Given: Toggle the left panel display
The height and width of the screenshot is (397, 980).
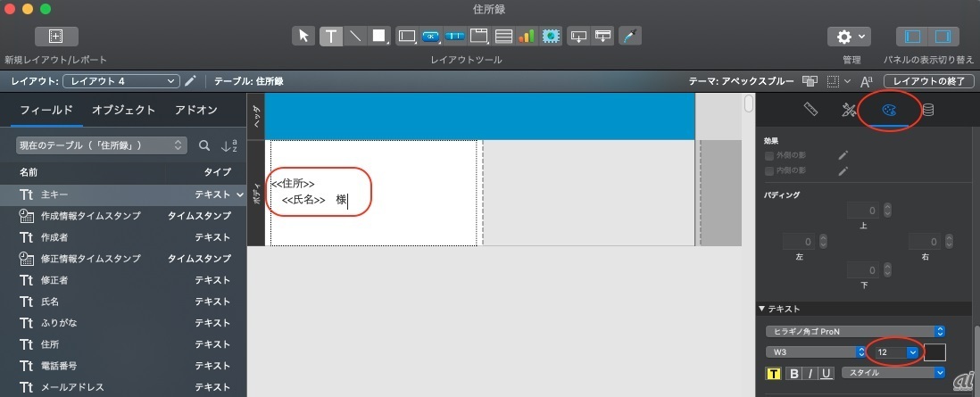Looking at the screenshot, I should (x=913, y=37).
